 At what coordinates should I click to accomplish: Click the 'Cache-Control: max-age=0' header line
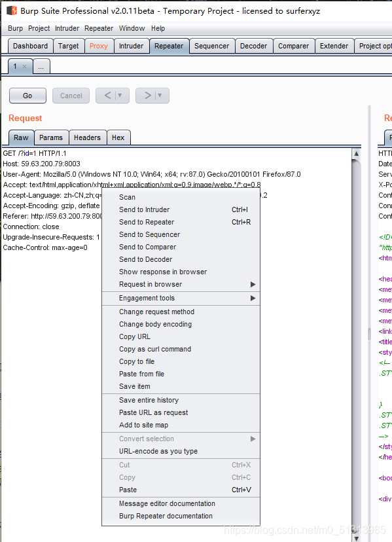[45, 247]
